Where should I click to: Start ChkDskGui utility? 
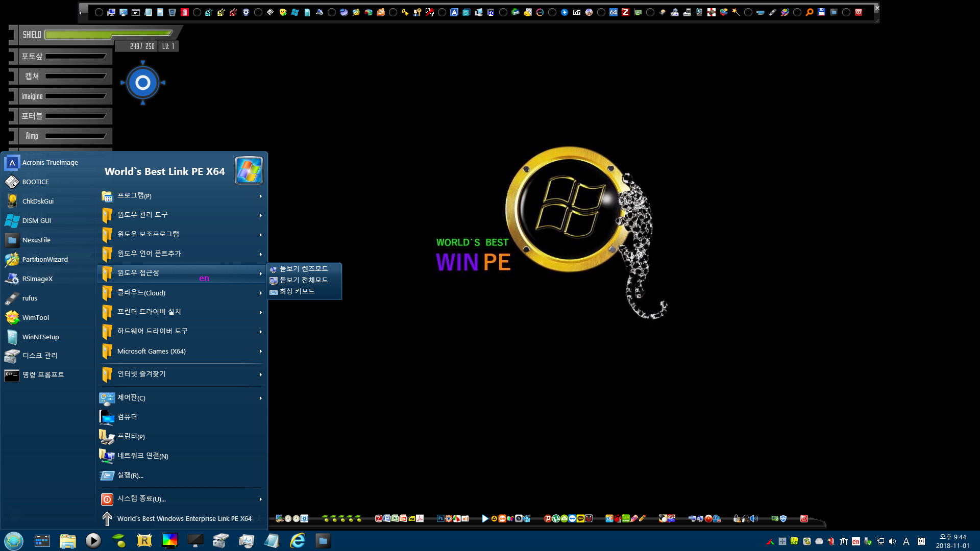click(x=48, y=201)
